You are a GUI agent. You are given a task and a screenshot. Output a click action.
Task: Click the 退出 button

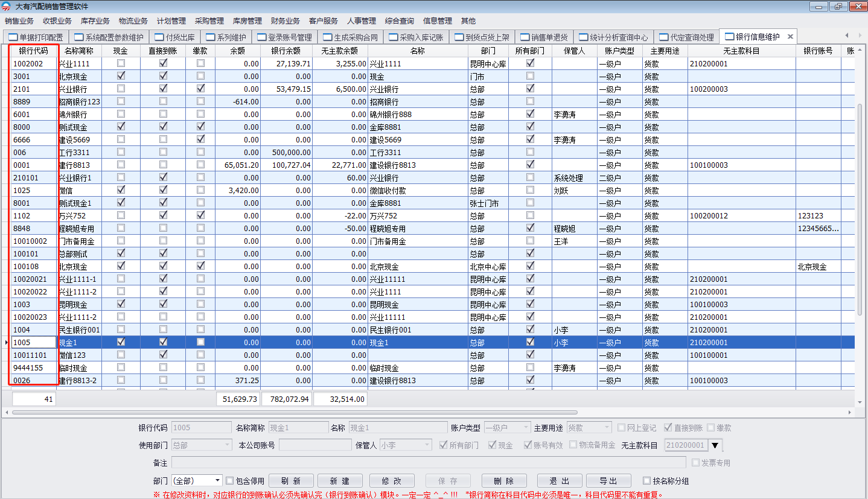(560, 481)
